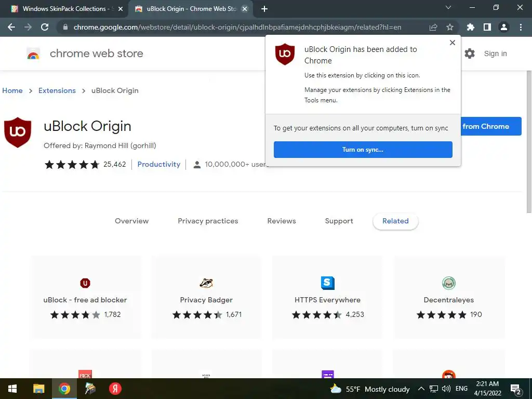Close the Windows SkinPack Collections tab
Screen dimensions: 532x399
tap(121, 9)
